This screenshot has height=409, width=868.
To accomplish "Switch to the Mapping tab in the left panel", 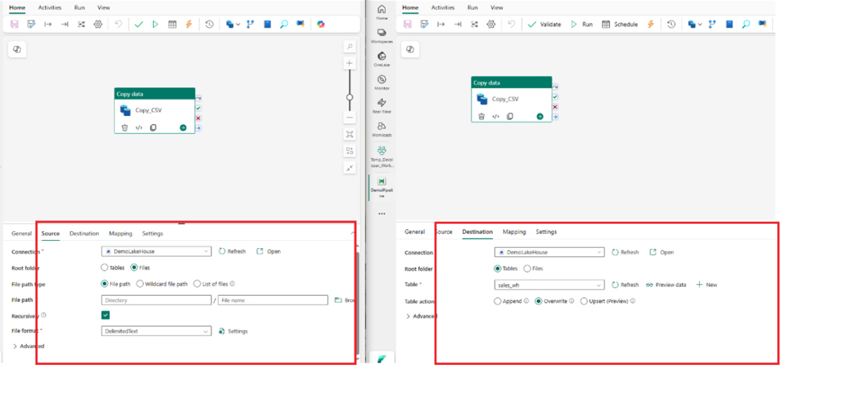I will tap(121, 233).
